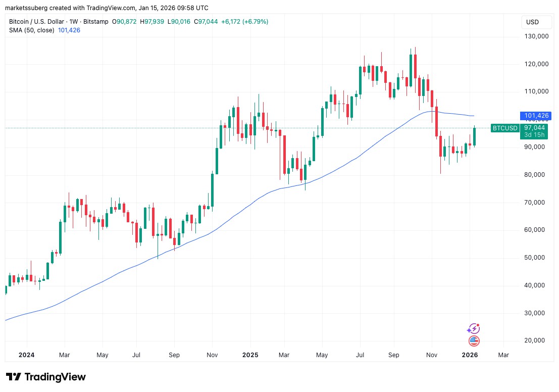Viewport: 559px width, 392px height.
Task: Click the blue 101,426 SMA price label
Action: click(x=536, y=116)
